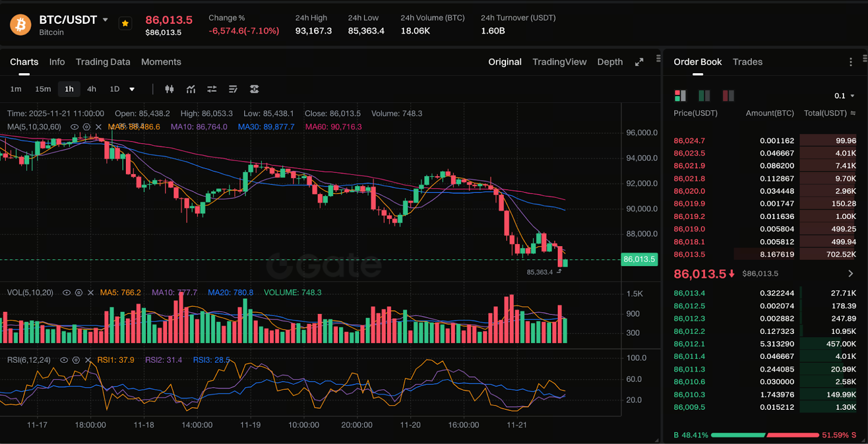Open the candlestick chart type selector
This screenshot has height=444, width=868.
click(169, 89)
